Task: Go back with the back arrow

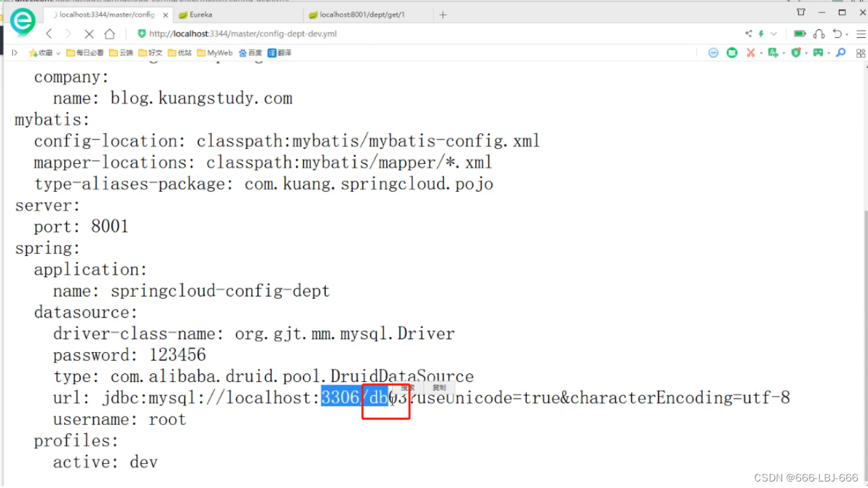Action: coord(49,34)
